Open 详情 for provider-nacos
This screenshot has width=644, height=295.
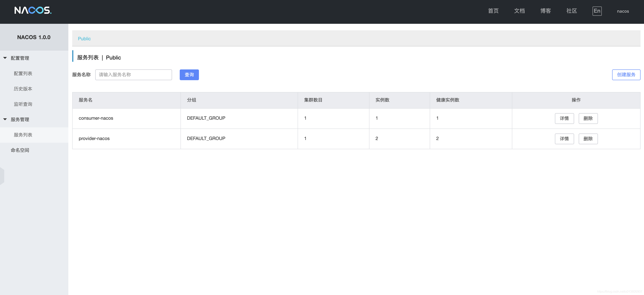pyautogui.click(x=564, y=139)
